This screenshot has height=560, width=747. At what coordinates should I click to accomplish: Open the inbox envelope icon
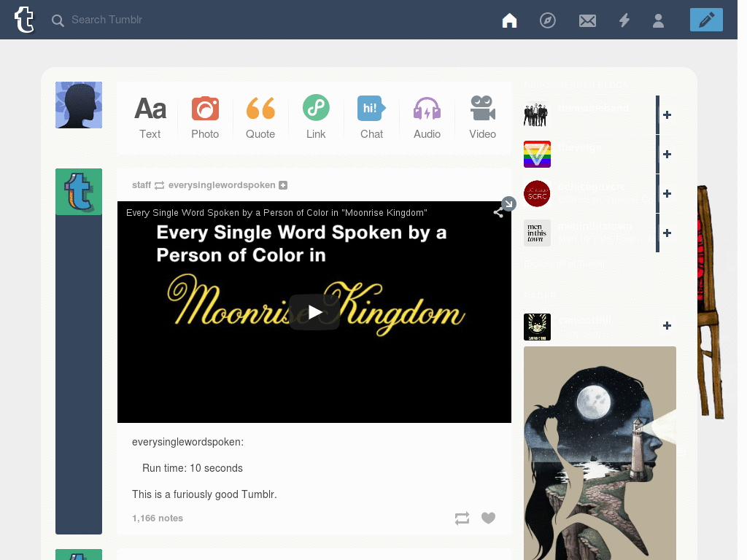click(587, 20)
